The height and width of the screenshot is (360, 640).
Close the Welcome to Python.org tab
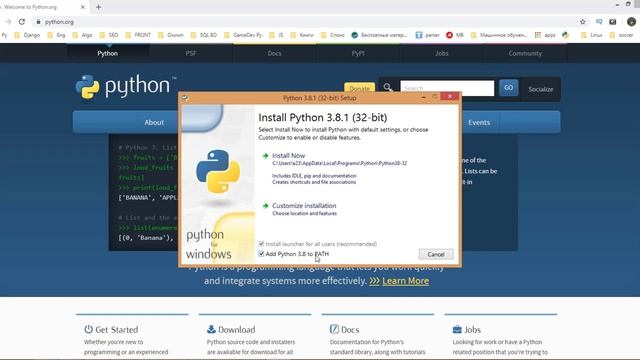82,7
